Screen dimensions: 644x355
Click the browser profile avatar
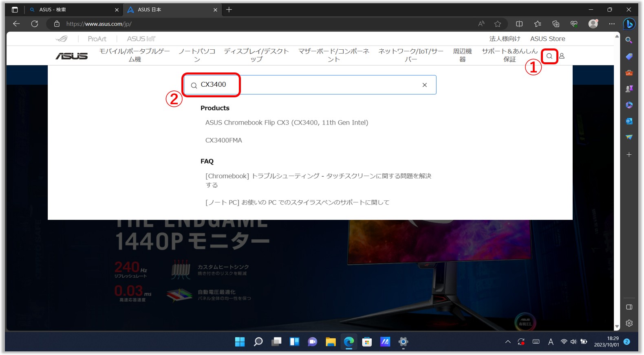click(x=593, y=24)
